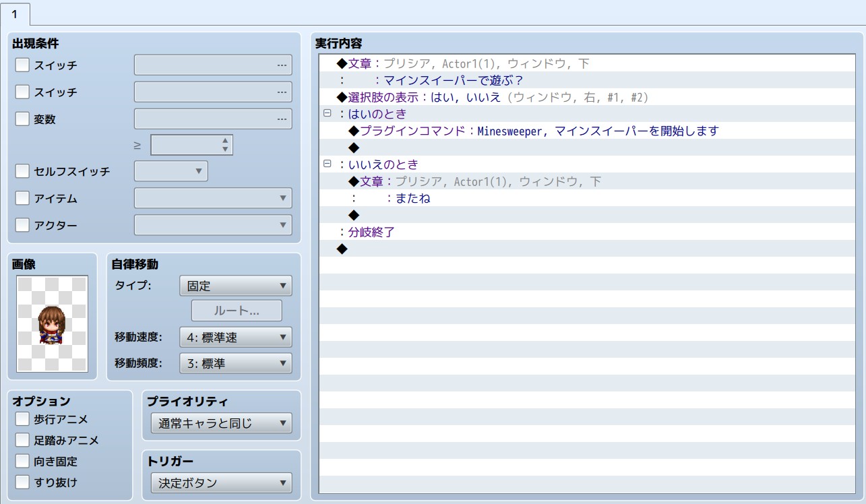Click the last empty diamond command line

pos(342,249)
